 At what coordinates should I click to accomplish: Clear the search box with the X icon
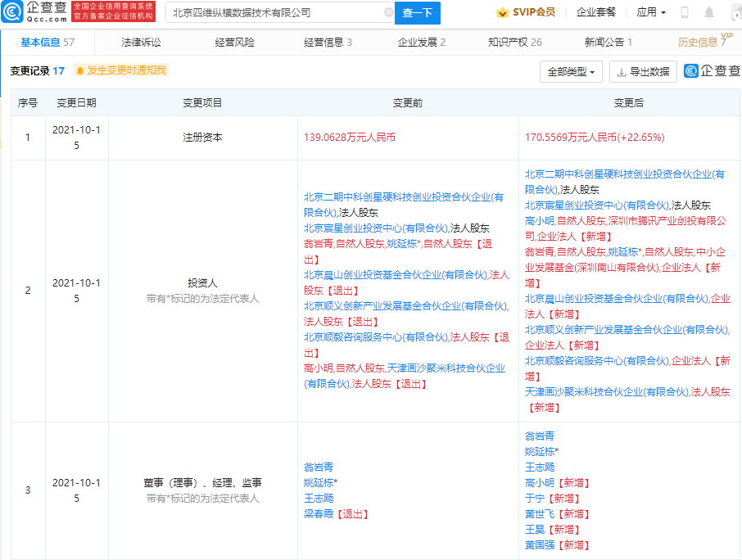pyautogui.click(x=388, y=12)
